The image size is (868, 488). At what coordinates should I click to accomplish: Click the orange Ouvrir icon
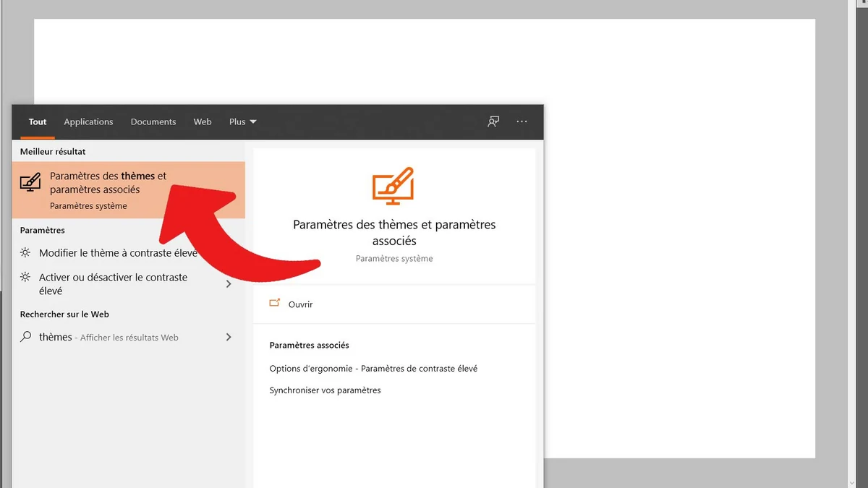click(x=274, y=304)
